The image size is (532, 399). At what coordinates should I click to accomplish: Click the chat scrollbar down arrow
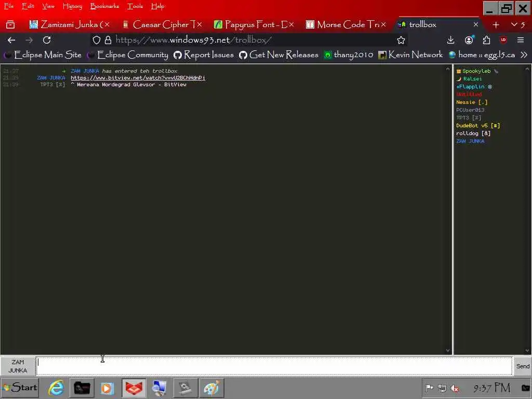[448, 351]
